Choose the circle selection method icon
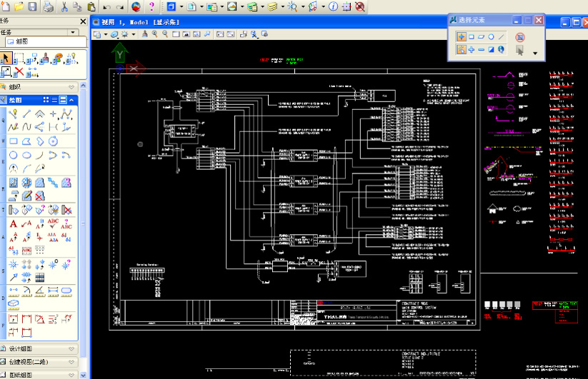This screenshot has height=379, width=588. tap(491, 36)
